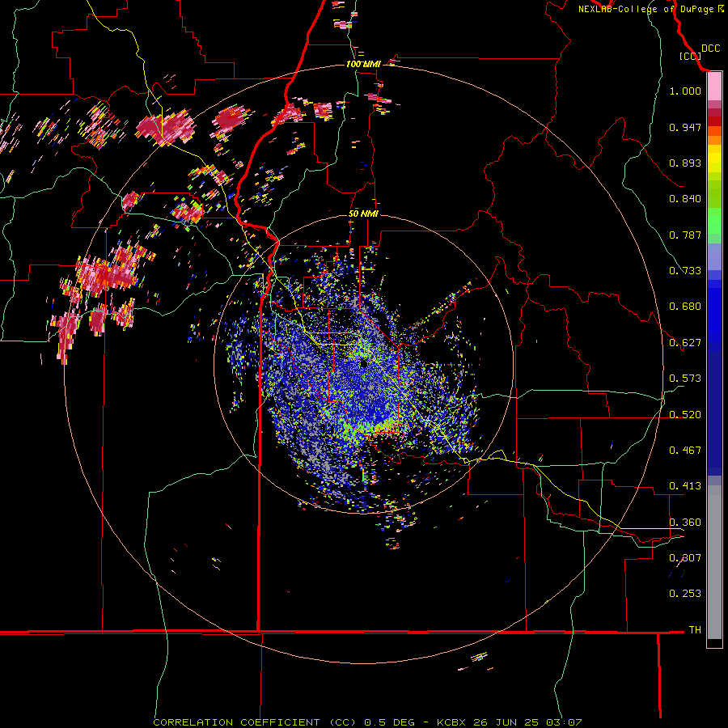Pick the gray color bar segment
Screen dimensions: 728x728
point(714,562)
